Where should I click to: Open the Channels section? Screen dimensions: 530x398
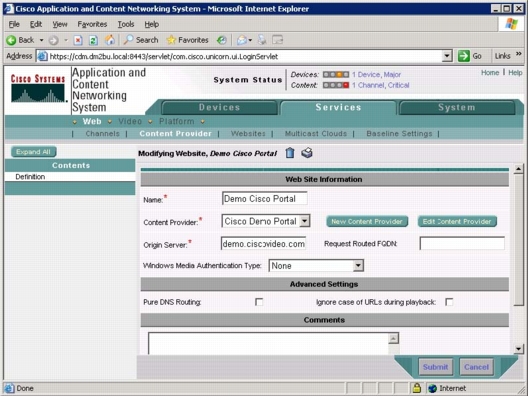pyautogui.click(x=102, y=134)
